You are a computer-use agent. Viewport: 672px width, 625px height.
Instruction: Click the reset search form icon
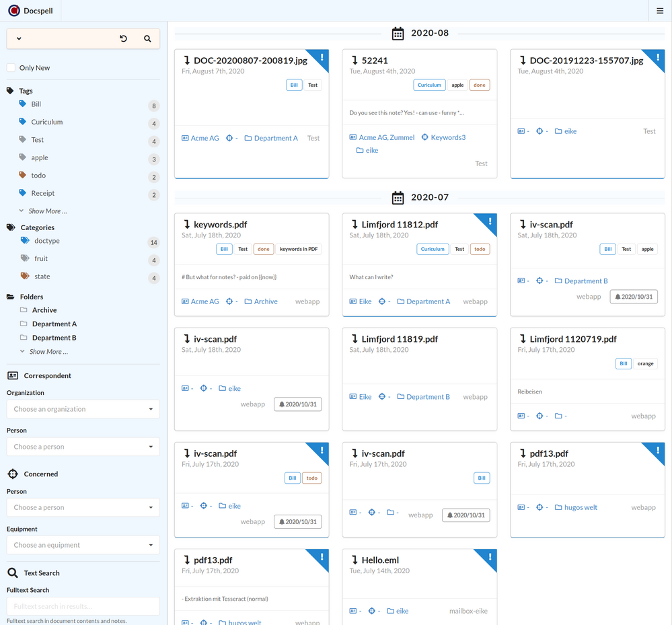click(x=123, y=39)
